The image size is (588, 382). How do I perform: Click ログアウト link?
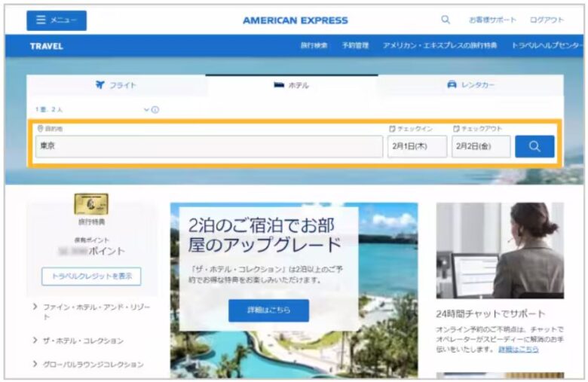tap(547, 20)
